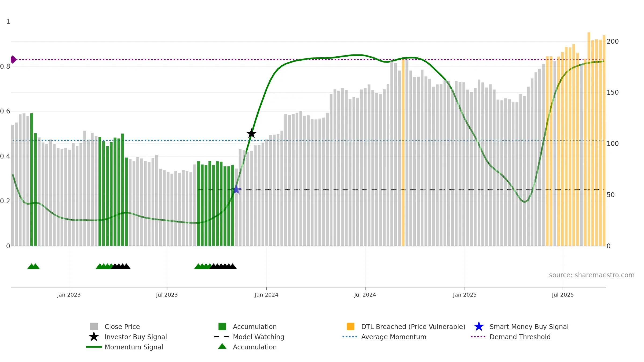Click the green Momentum Signal legend line
The width and height of the screenshot is (644, 362).
point(94,347)
